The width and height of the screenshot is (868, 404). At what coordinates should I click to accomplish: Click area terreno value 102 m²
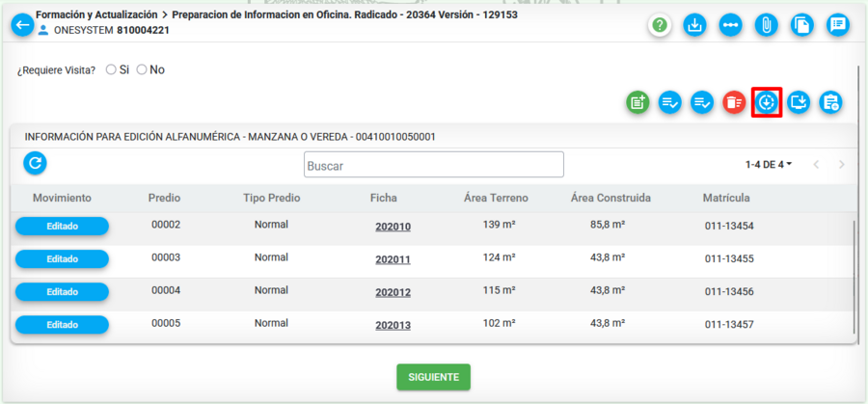click(x=499, y=323)
